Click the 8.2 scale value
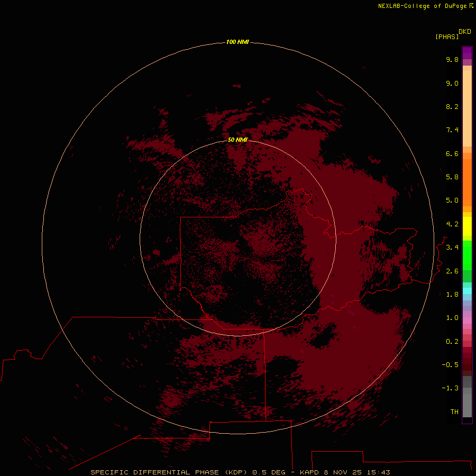476x476 pixels. (452, 106)
